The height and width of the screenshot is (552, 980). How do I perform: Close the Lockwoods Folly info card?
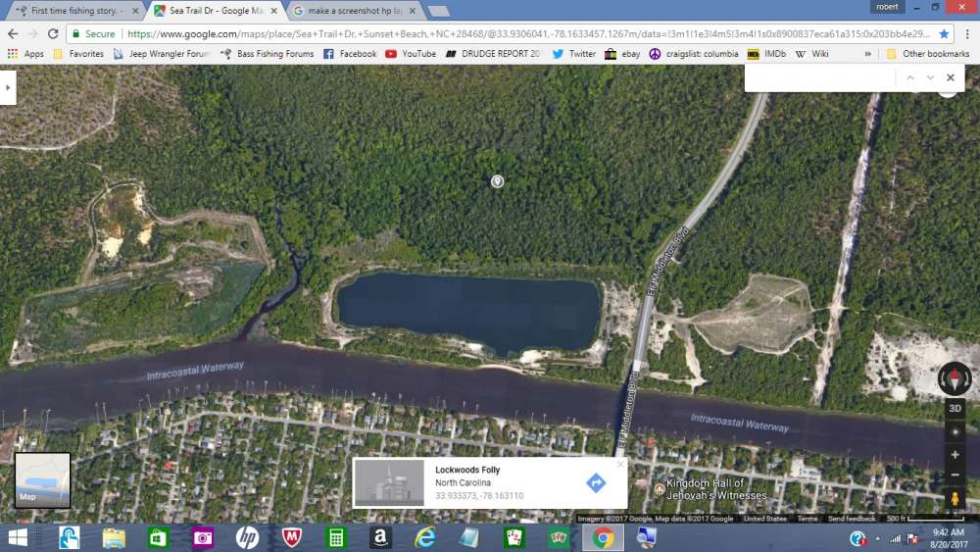(620, 464)
